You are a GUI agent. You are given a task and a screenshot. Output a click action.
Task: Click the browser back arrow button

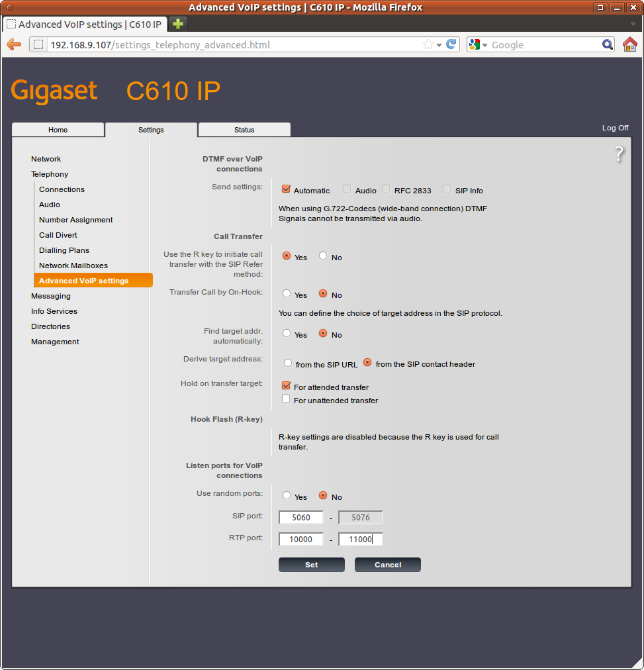click(14, 45)
